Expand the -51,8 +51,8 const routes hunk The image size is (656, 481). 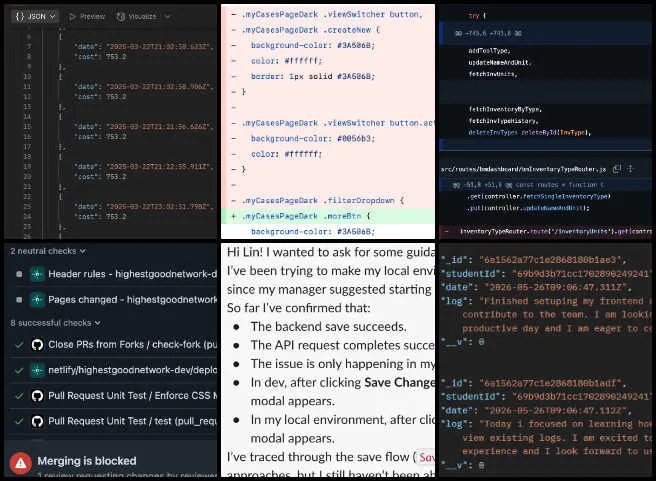coord(545,184)
